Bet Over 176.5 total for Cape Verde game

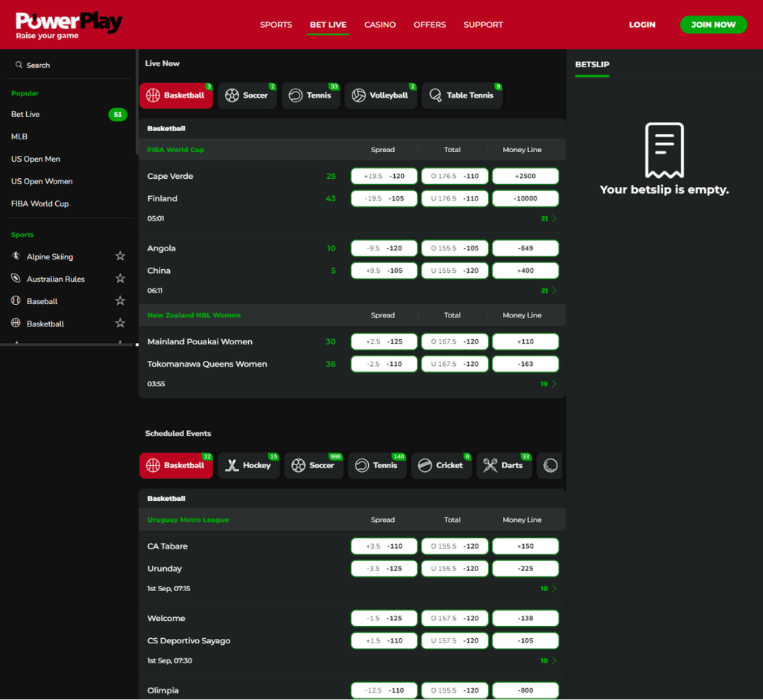pyautogui.click(x=455, y=176)
